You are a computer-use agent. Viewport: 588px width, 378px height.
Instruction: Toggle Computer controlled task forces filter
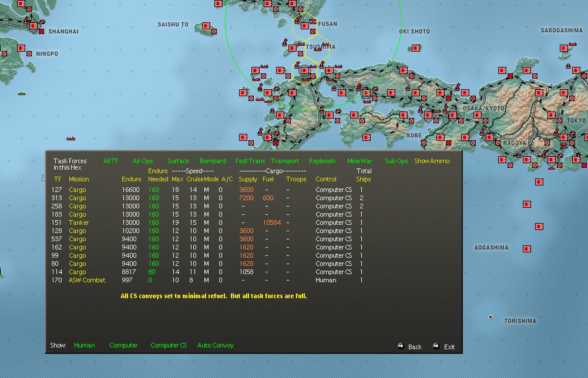coord(123,345)
